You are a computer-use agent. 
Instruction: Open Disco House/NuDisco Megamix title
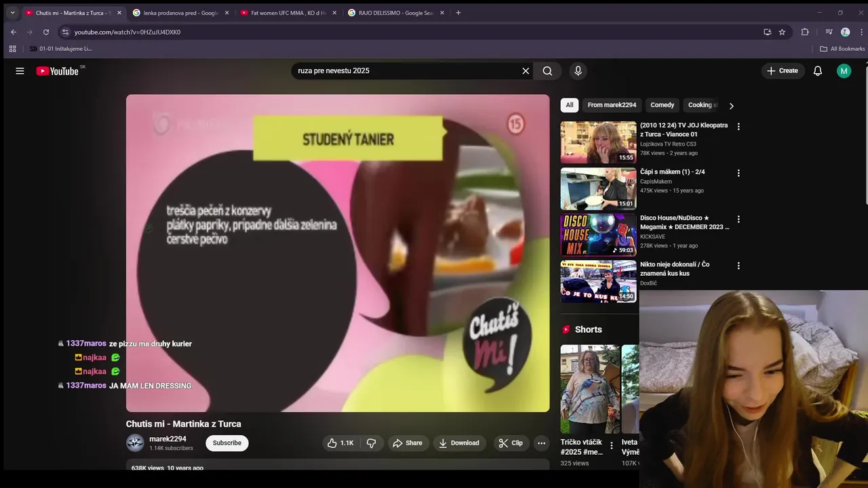684,222
